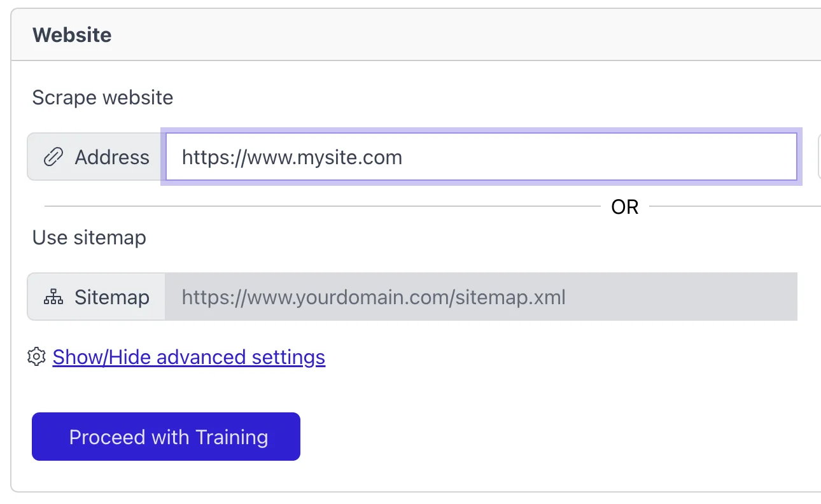Click the gear icon near advanced settings

[36, 356]
